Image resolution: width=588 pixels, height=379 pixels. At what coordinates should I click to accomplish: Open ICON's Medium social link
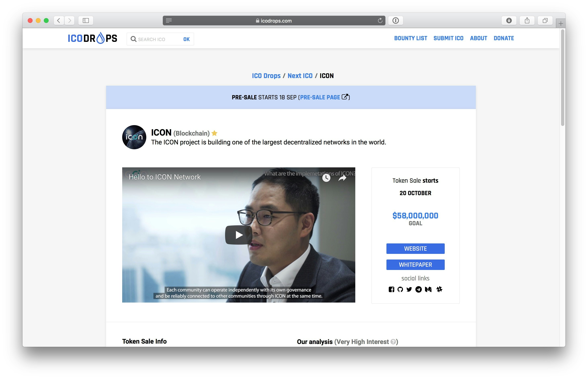coord(428,289)
